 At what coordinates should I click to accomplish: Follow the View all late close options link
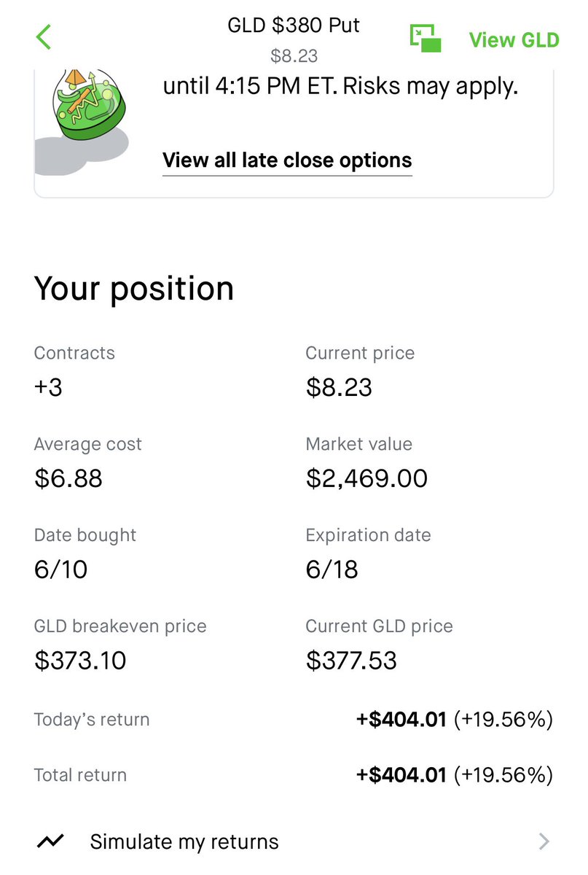tap(287, 160)
